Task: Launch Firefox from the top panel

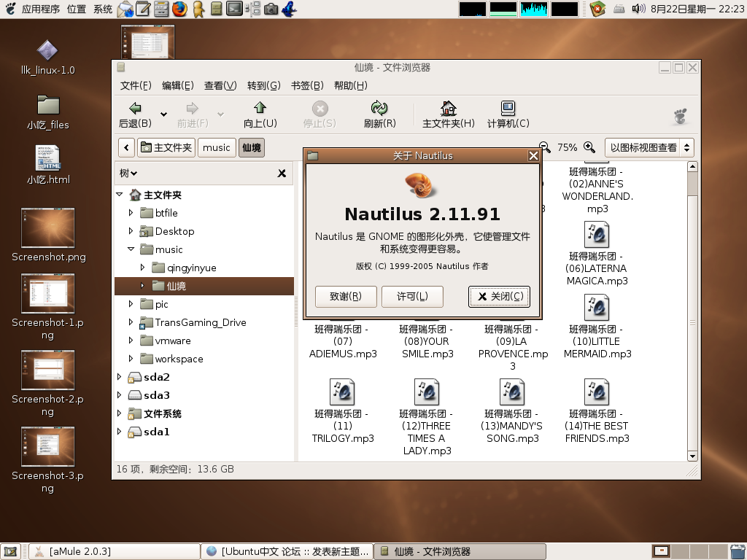Action: 179,9
